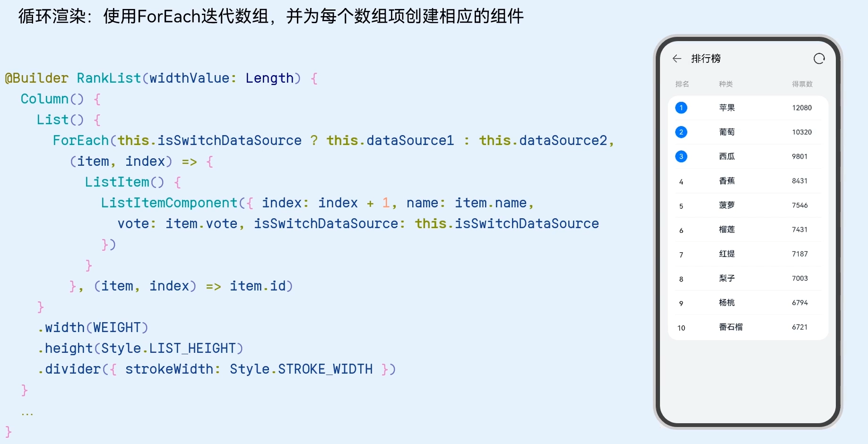The image size is (868, 444).
Task: Tap the 番石榴 row ranked 10
Action: pyautogui.click(x=730, y=327)
